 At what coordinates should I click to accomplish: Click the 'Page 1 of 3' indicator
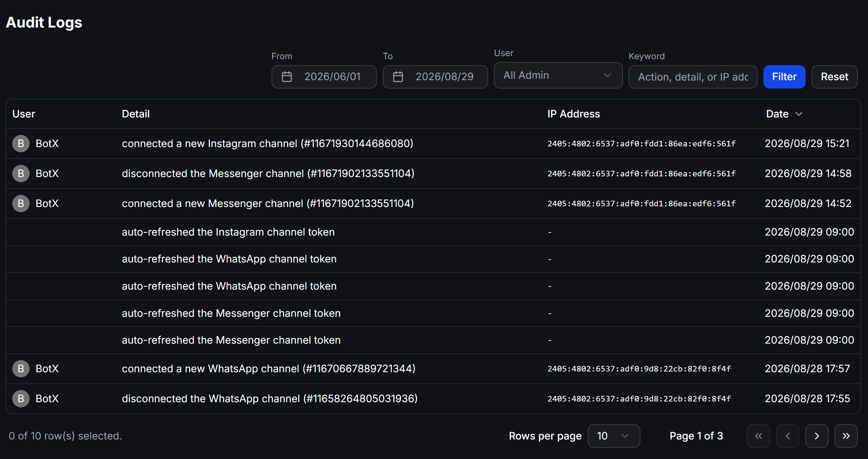[696, 436]
